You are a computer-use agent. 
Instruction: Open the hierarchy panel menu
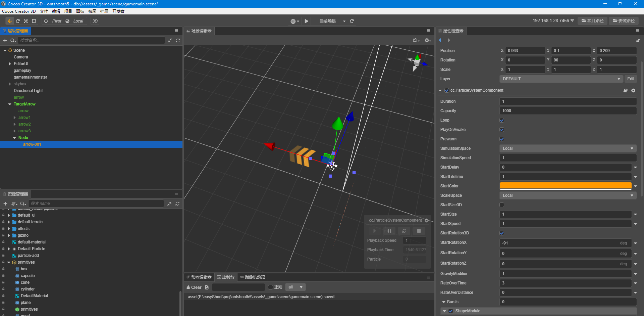tap(176, 31)
